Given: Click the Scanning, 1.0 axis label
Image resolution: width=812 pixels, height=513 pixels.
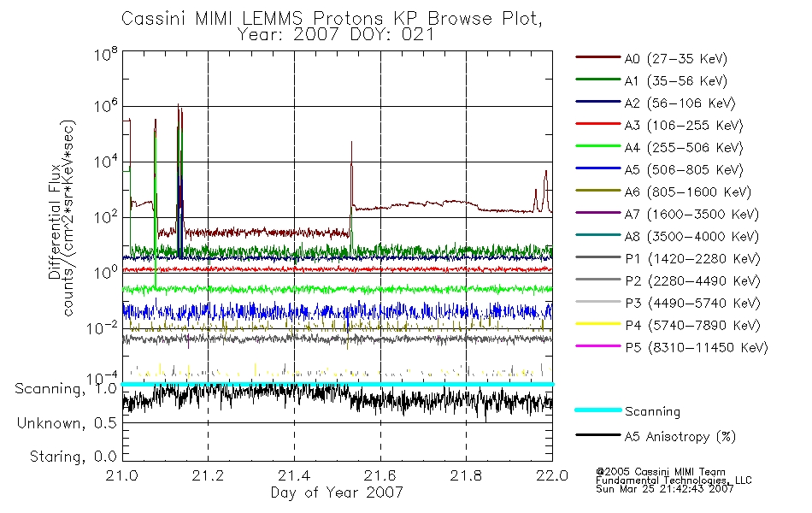Looking at the screenshot, I should click(66, 389).
